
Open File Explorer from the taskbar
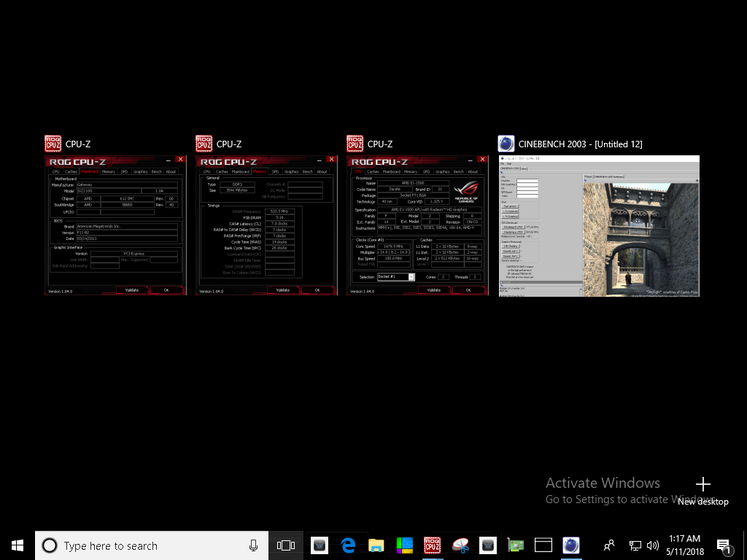[x=376, y=545]
